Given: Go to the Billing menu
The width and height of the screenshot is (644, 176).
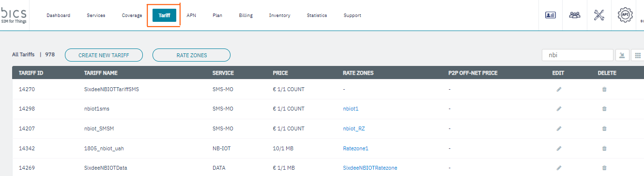Looking at the screenshot, I should click(245, 16).
